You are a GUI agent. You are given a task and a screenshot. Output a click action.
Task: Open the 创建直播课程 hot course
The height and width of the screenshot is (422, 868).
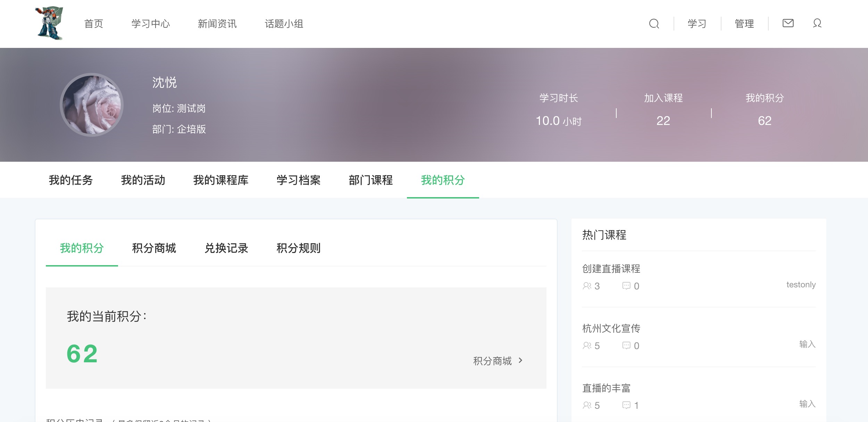pyautogui.click(x=611, y=269)
